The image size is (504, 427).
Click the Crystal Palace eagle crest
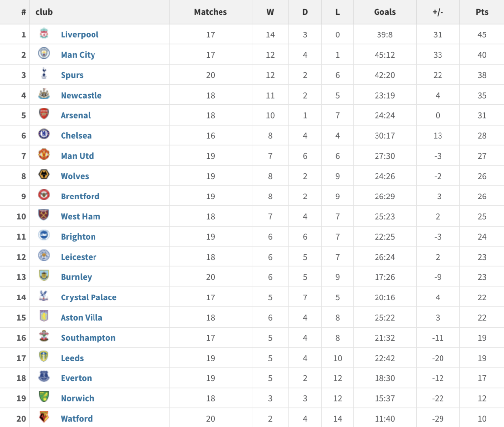[44, 296]
